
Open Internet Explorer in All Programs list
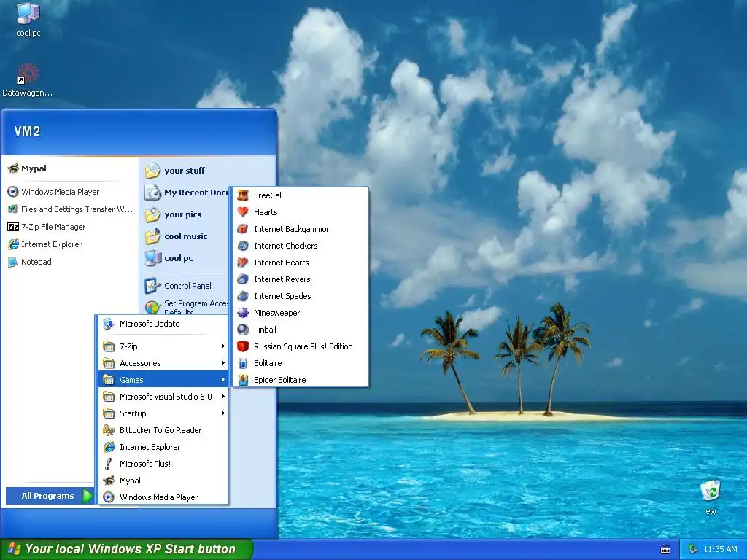(x=163, y=447)
